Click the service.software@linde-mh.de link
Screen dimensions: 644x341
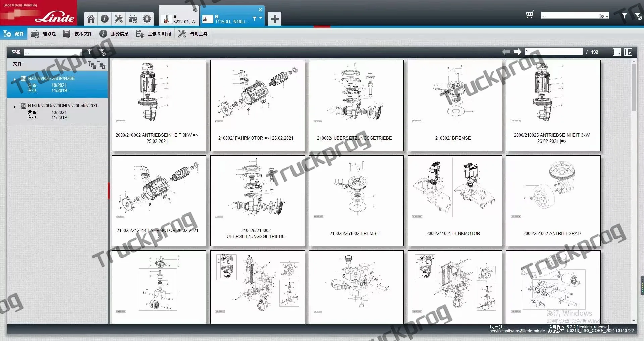coord(517,331)
